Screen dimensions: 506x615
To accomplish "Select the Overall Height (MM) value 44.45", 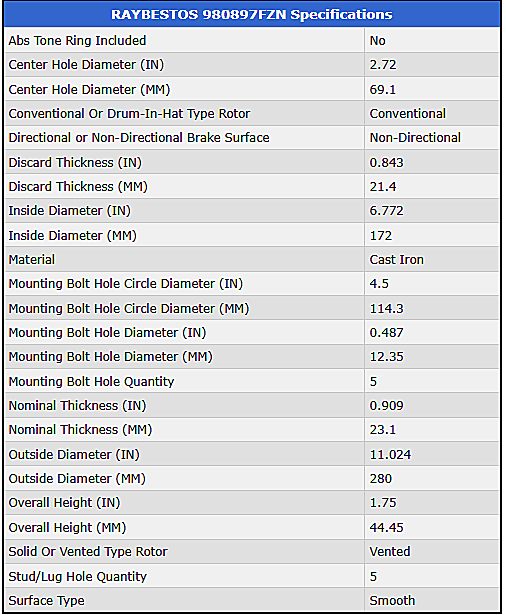I will (x=386, y=528).
